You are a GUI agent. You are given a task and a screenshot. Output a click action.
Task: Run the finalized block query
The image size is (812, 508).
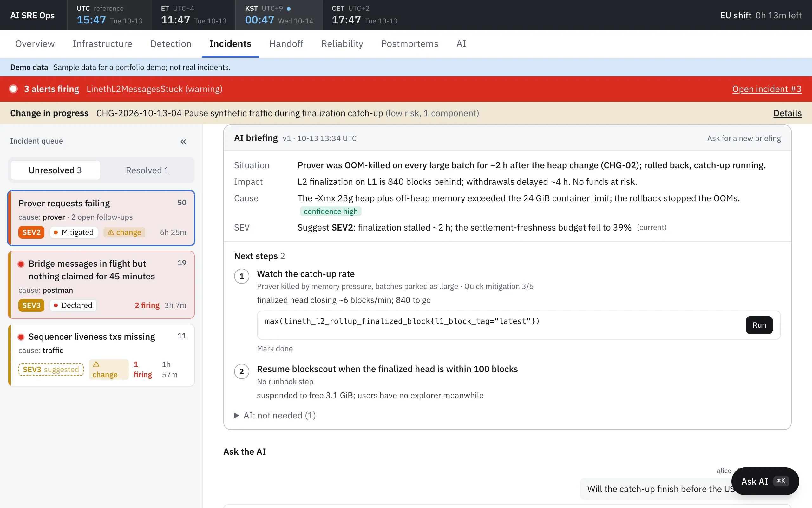[x=759, y=325]
